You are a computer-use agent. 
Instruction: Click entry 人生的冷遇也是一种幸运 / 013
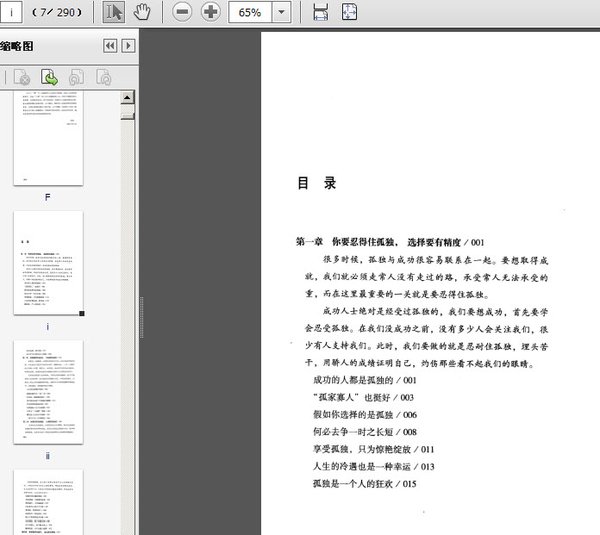(x=373, y=466)
